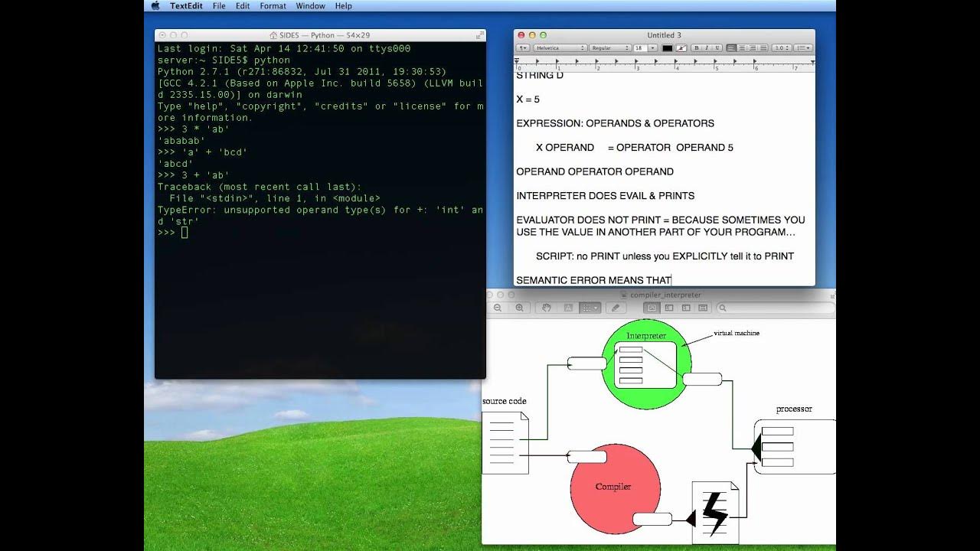
Task: Open the selection tool dropdown arrow in Preview
Action: click(596, 308)
